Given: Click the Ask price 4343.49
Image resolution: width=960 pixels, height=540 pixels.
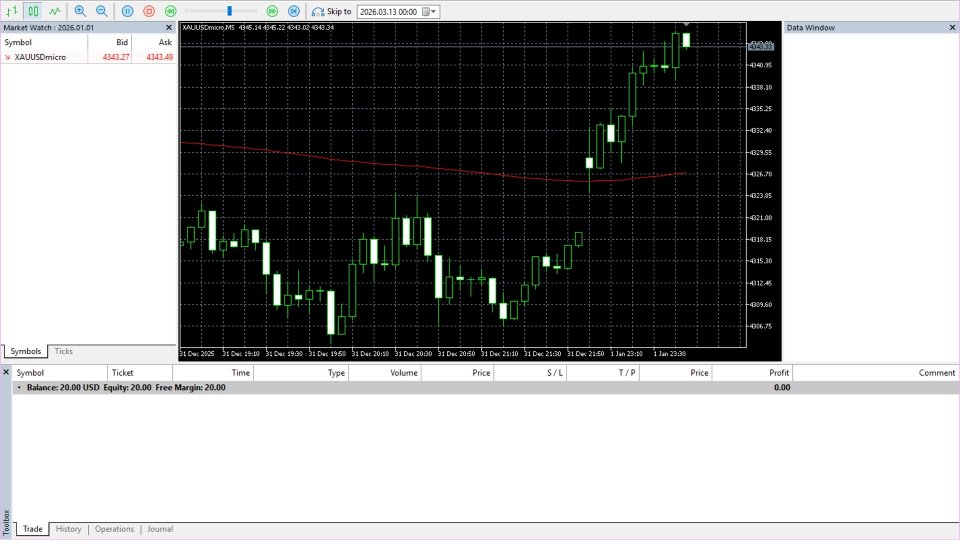Looking at the screenshot, I should [x=159, y=57].
